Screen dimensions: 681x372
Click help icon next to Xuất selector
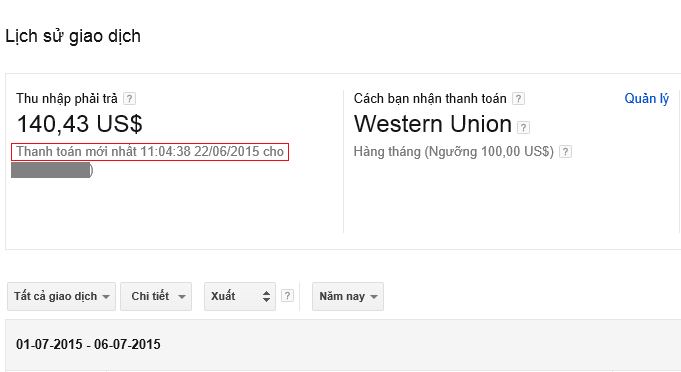pyautogui.click(x=287, y=296)
